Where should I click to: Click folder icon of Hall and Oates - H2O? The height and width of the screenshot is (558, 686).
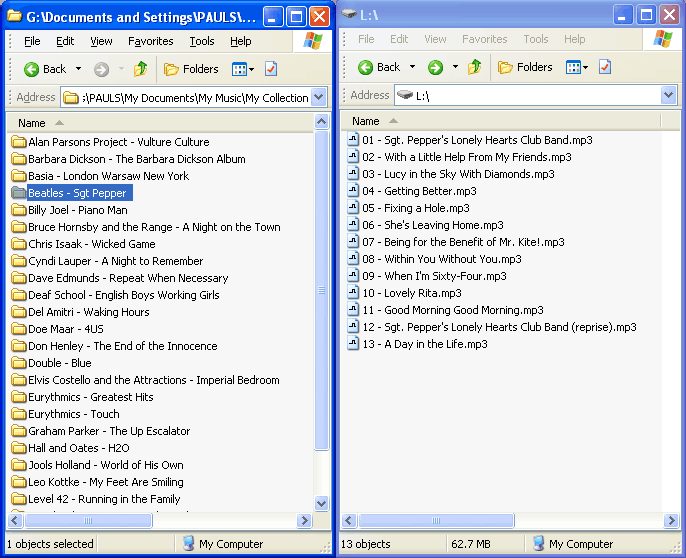(18, 448)
